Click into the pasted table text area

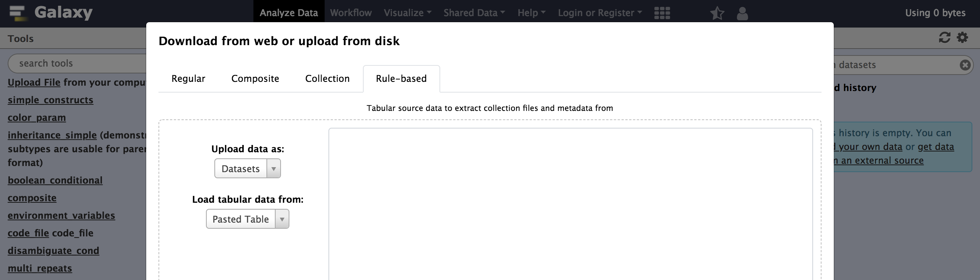[x=570, y=204]
